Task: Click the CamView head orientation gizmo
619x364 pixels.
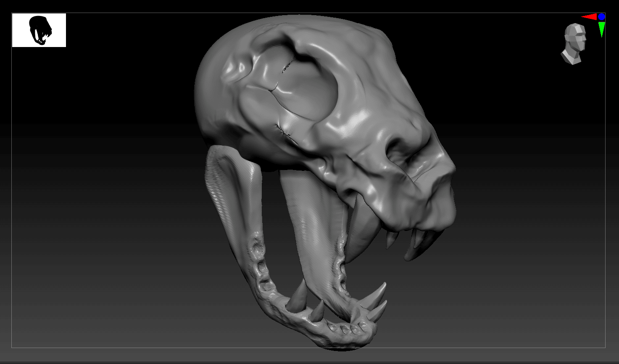Action: (573, 44)
